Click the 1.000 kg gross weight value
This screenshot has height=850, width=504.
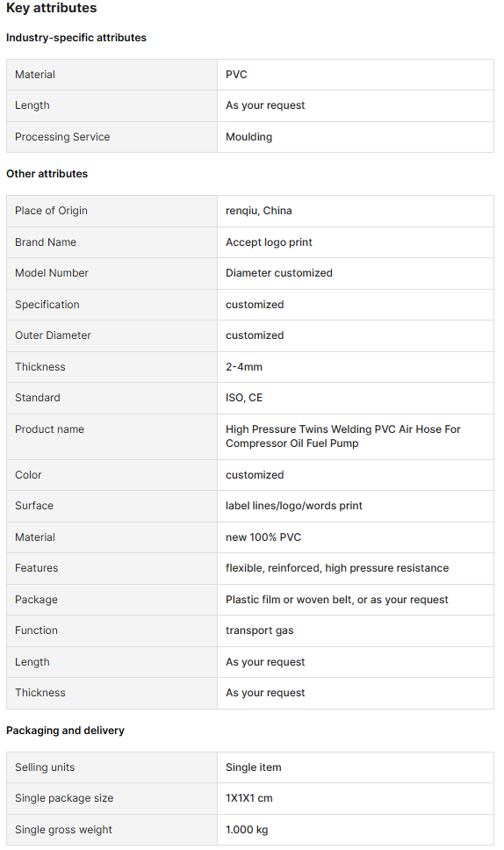247,830
